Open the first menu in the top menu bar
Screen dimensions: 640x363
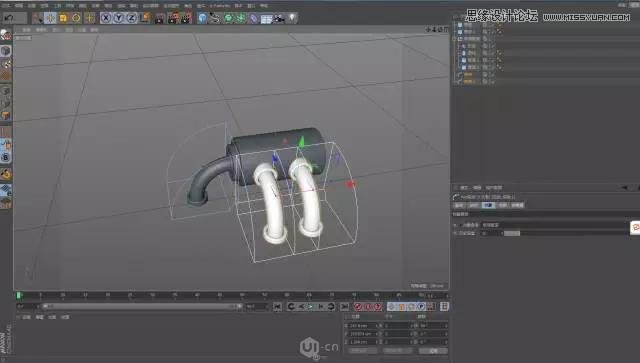click(6, 6)
